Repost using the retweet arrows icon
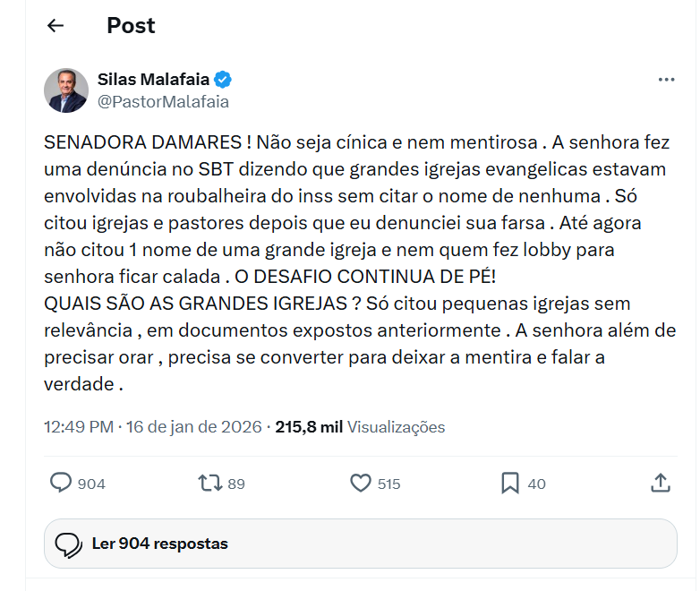The image size is (700, 591). coord(209,484)
